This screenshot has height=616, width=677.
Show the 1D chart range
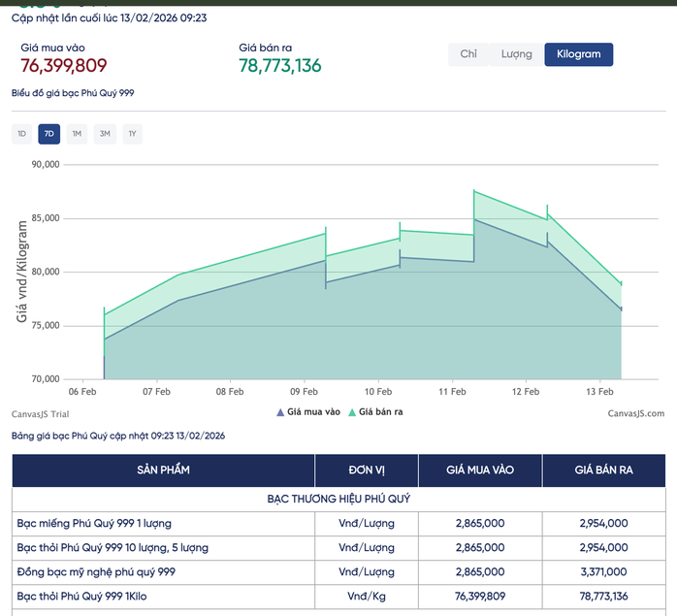click(x=21, y=134)
